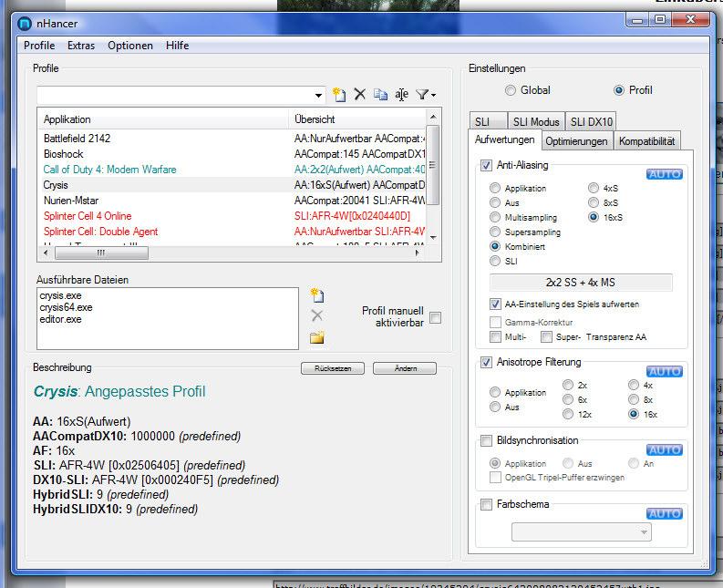Viewport: 723px width, 588px height.
Task: Enable Multi- Transparenz AA checkbox
Action: click(x=495, y=336)
